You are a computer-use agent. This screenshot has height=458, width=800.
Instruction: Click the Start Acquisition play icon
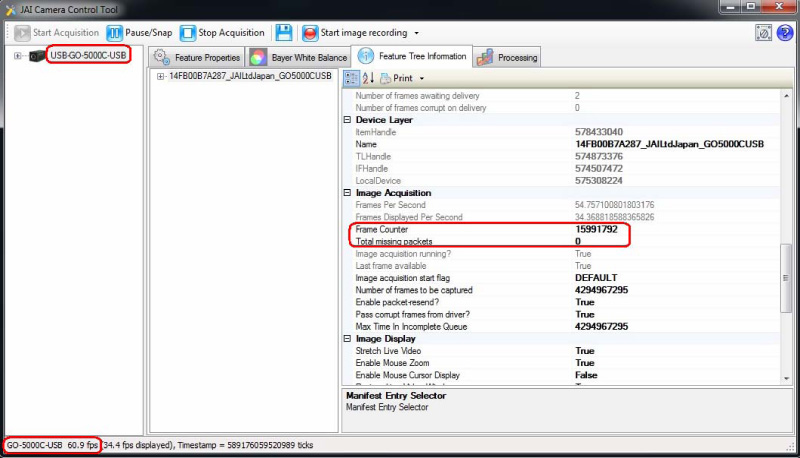(x=22, y=33)
